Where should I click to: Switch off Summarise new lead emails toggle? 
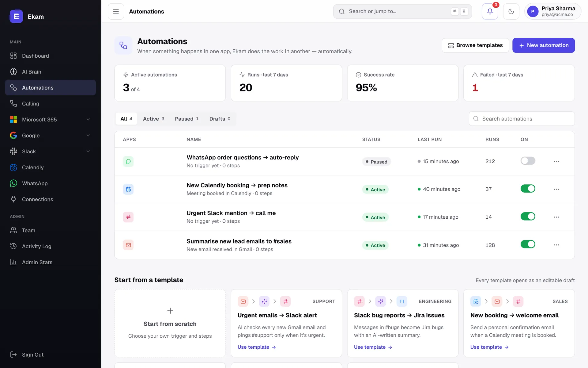pos(528,244)
